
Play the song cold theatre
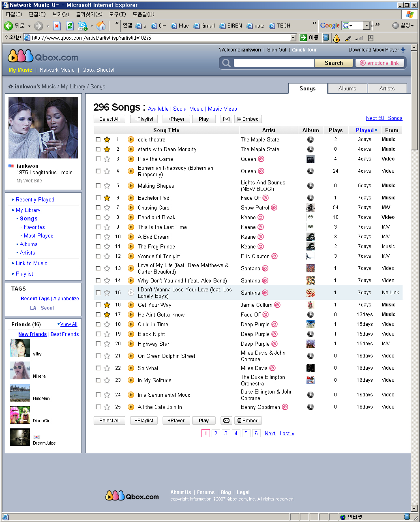131,139
